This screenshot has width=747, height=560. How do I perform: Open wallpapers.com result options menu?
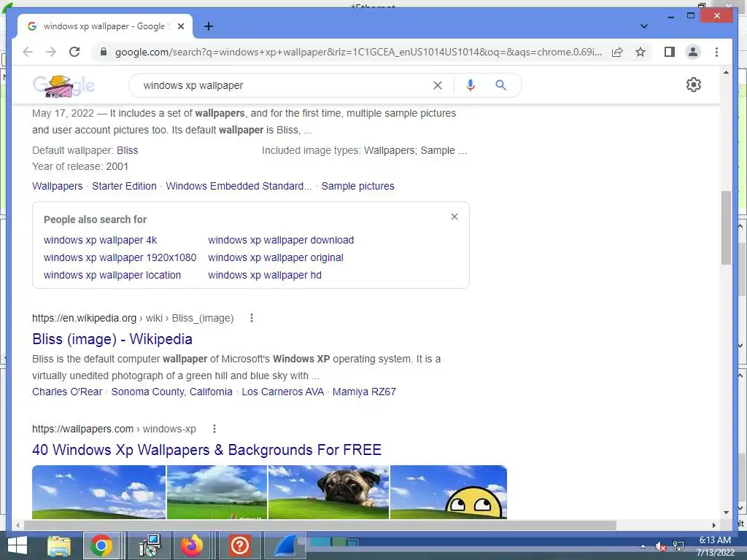click(214, 429)
